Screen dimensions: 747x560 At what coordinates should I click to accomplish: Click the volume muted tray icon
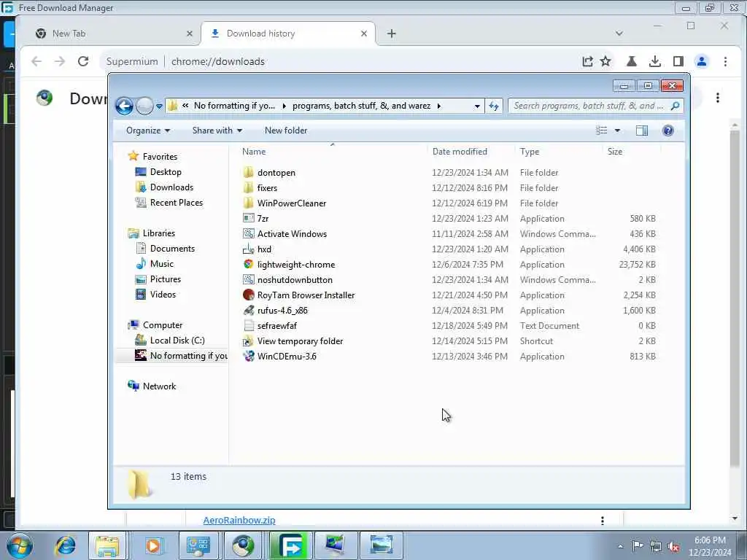[673, 546]
